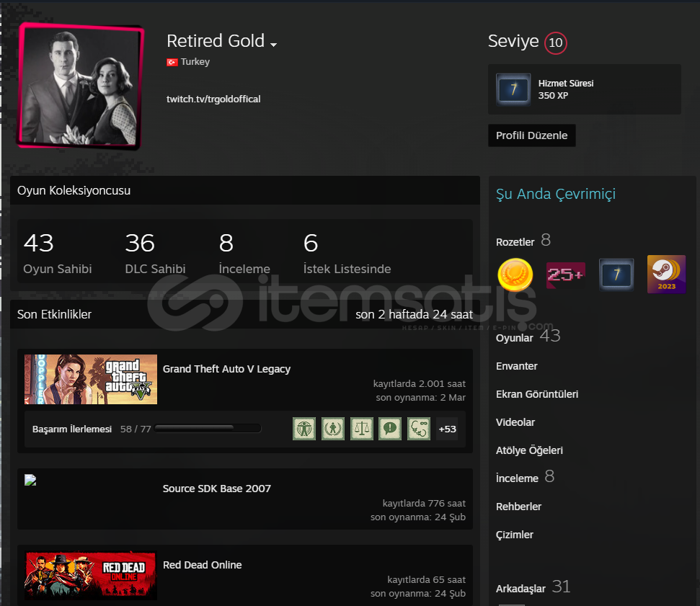
Task: Open the years of service badge in Rozetler row
Action: pos(616,275)
